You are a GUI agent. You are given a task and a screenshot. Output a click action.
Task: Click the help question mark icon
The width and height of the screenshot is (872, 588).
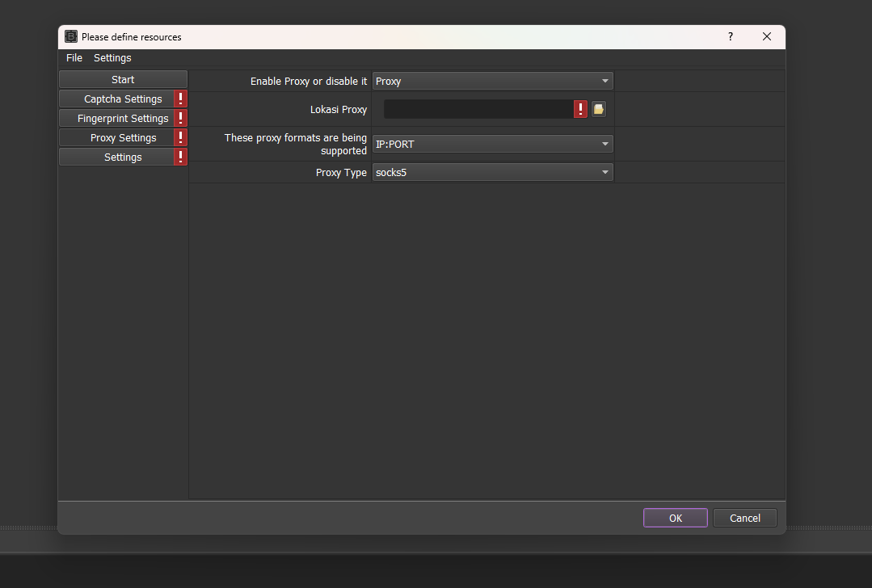[x=730, y=36]
